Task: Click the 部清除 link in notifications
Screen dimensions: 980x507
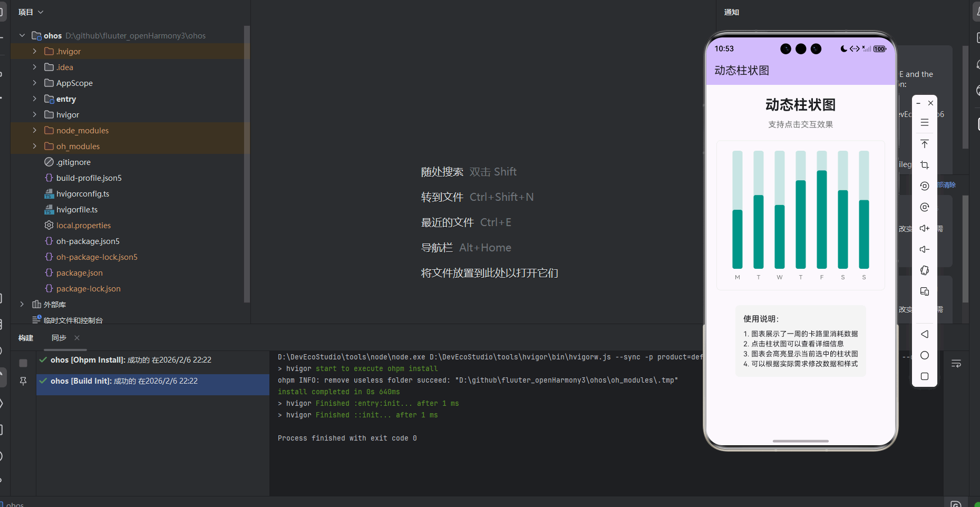Action: [x=947, y=185]
